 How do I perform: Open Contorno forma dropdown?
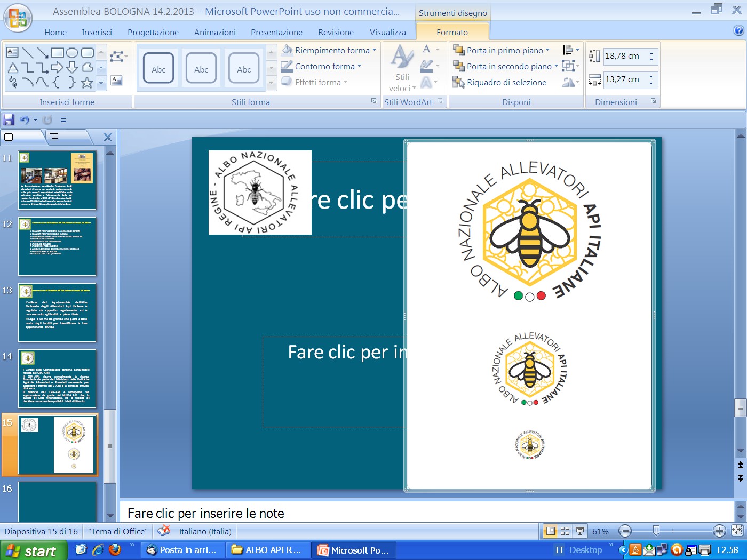pyautogui.click(x=321, y=66)
